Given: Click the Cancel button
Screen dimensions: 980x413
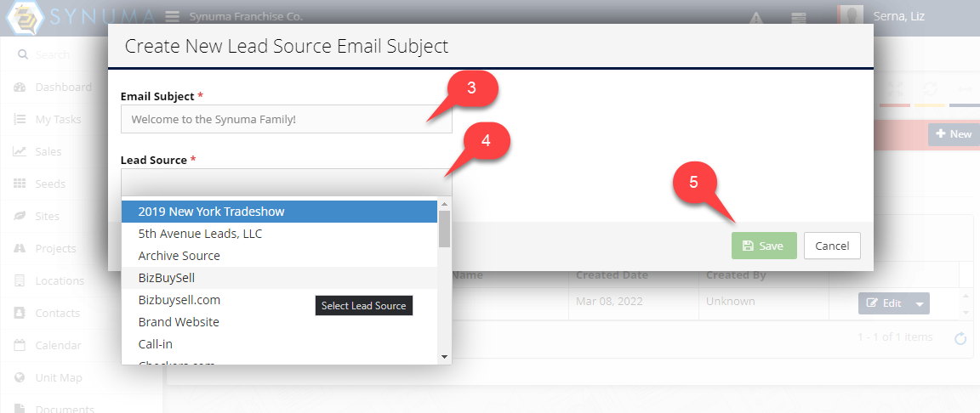Looking at the screenshot, I should click(832, 246).
